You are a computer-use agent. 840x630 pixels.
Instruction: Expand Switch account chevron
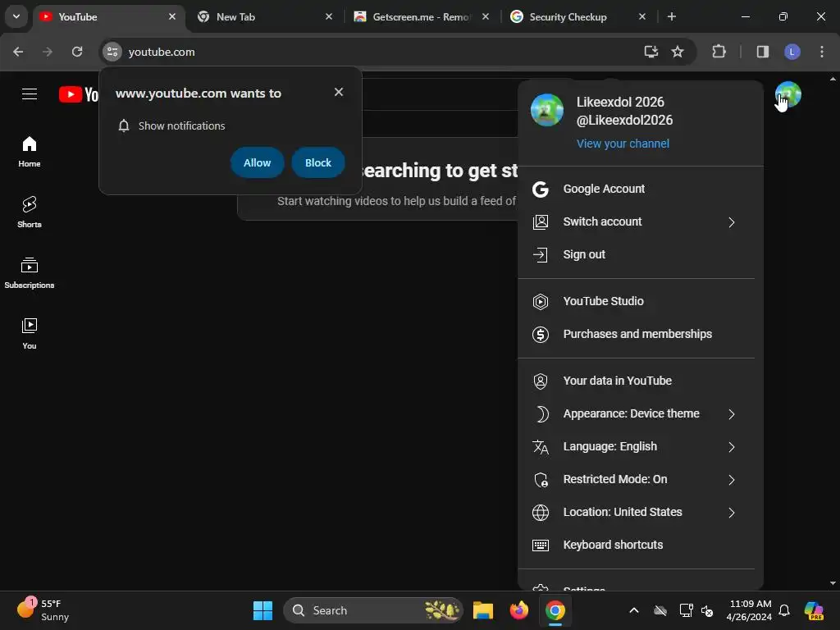point(731,221)
